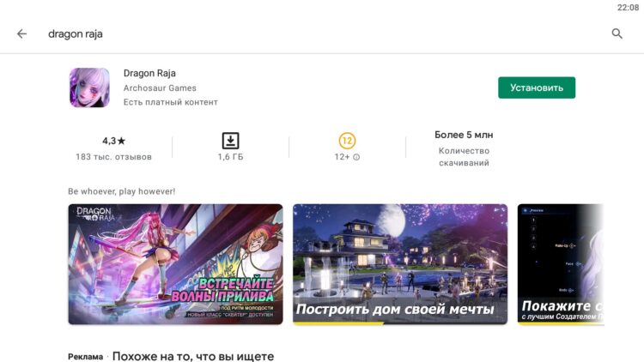Image resolution: width=644 pixels, height=362 pixels.
Task: Install the app with Установить button
Action: [x=537, y=87]
